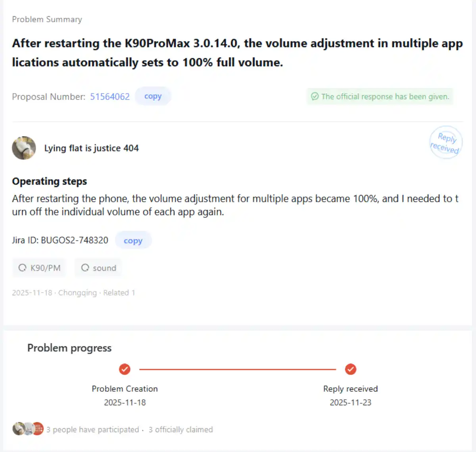Click "3 officially claimed" text
Viewport: 476px width, 452px height.
(x=180, y=429)
